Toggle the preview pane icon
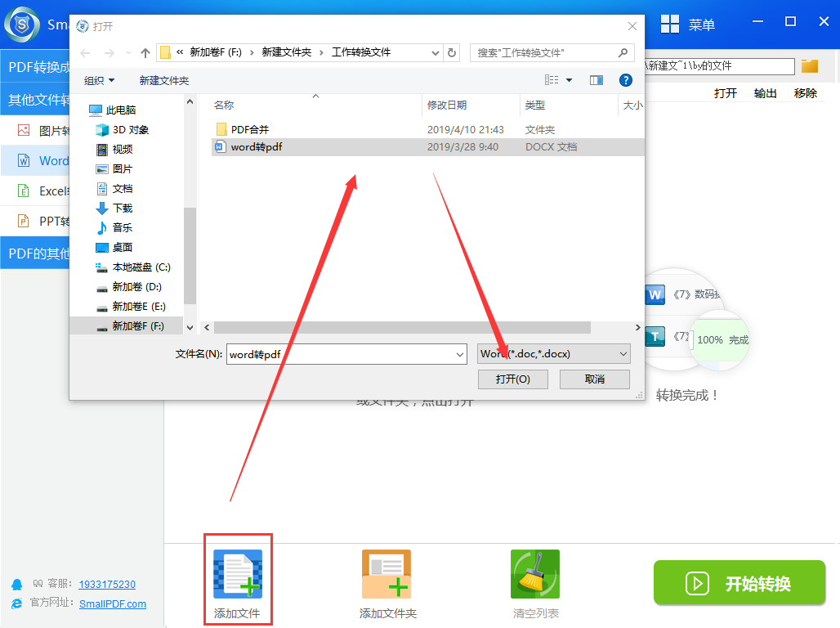 click(596, 80)
